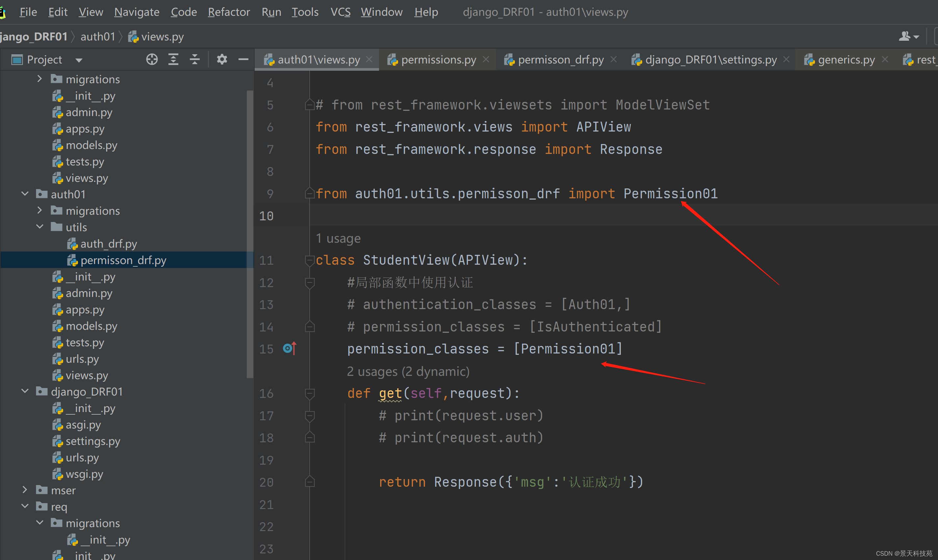This screenshot has width=938, height=560.
Task: Collapse the req folder
Action: click(x=25, y=506)
